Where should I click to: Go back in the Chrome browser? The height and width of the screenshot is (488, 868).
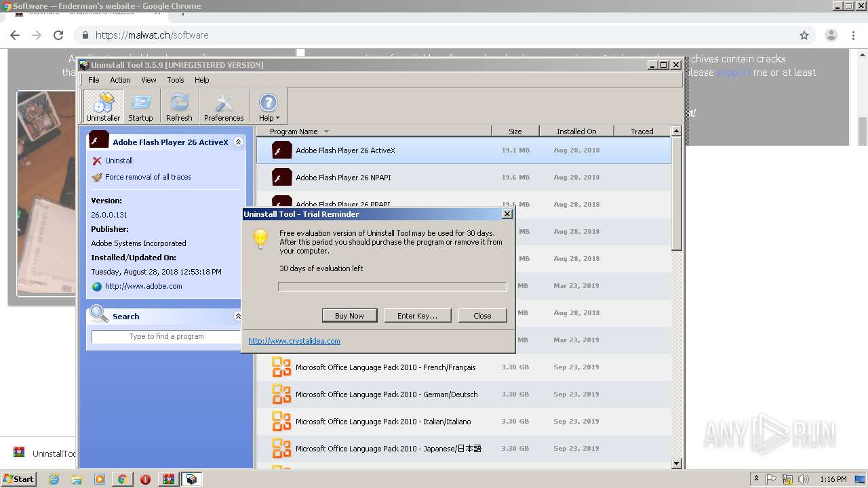(15, 35)
